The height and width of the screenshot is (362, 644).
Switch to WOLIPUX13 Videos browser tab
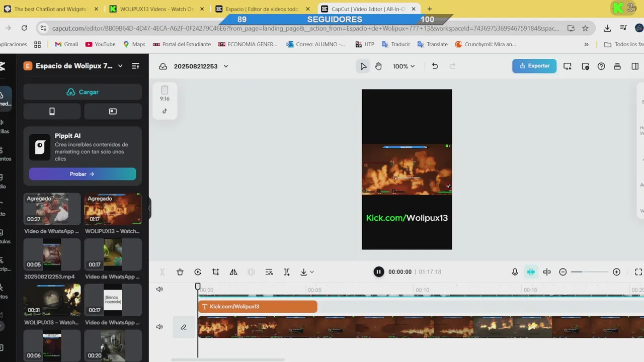pyautogui.click(x=156, y=9)
